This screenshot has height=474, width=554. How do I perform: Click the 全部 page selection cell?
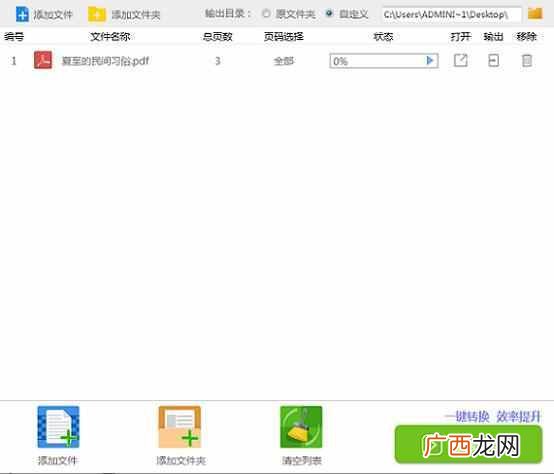284,61
